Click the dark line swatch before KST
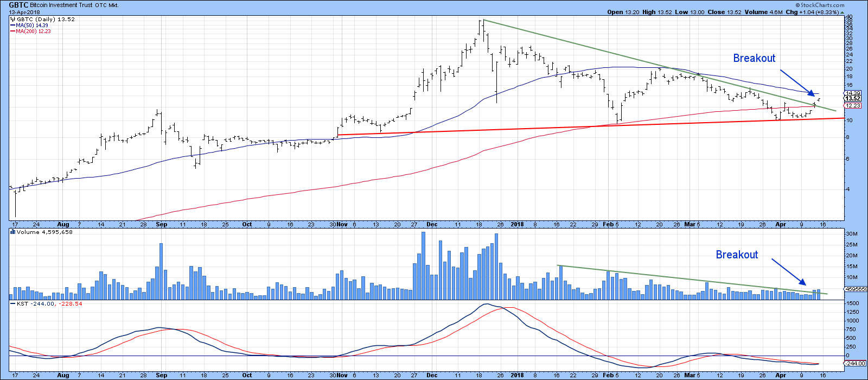This screenshot has height=380, width=868. tap(12, 304)
